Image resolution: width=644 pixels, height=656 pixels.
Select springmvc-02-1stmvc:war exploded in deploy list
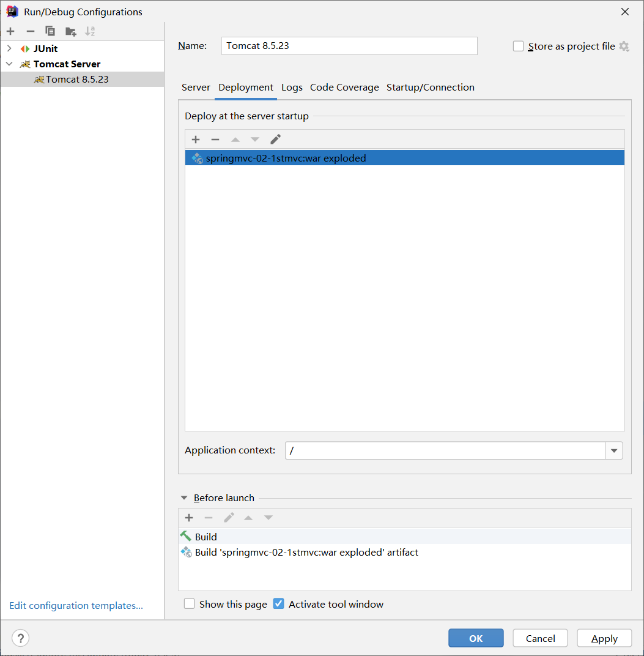pos(405,158)
